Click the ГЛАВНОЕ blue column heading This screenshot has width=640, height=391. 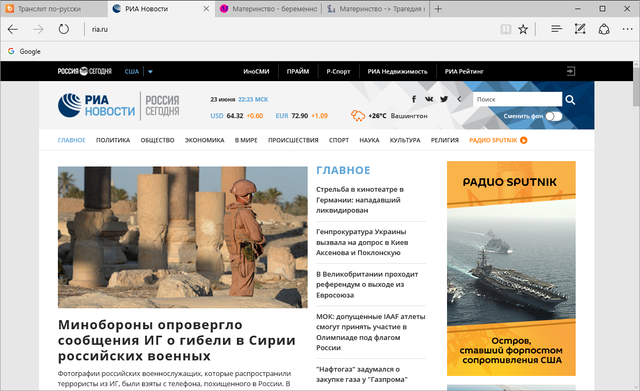tap(343, 170)
